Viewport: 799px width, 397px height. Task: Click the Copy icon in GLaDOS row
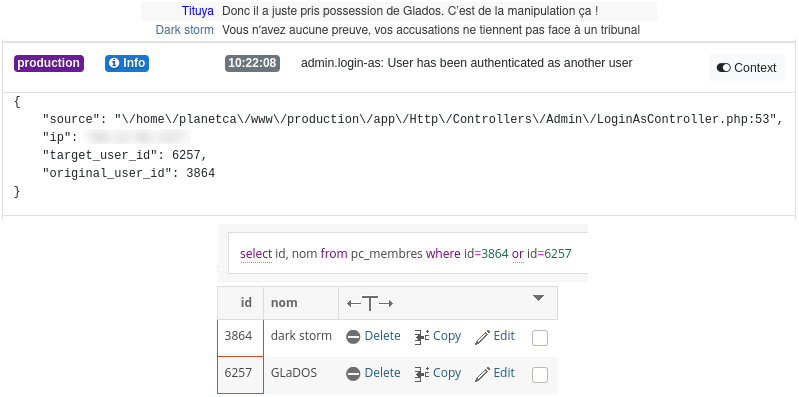click(421, 374)
